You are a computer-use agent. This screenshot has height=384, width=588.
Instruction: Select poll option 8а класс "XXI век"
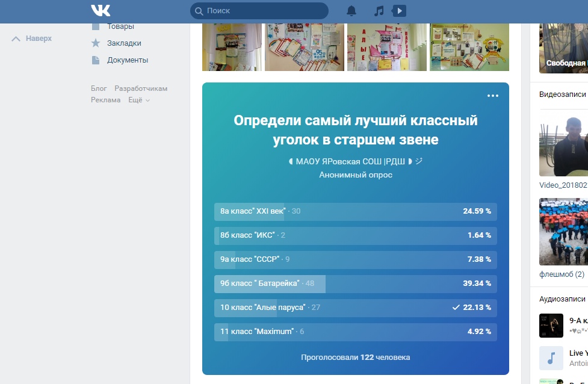[355, 211]
